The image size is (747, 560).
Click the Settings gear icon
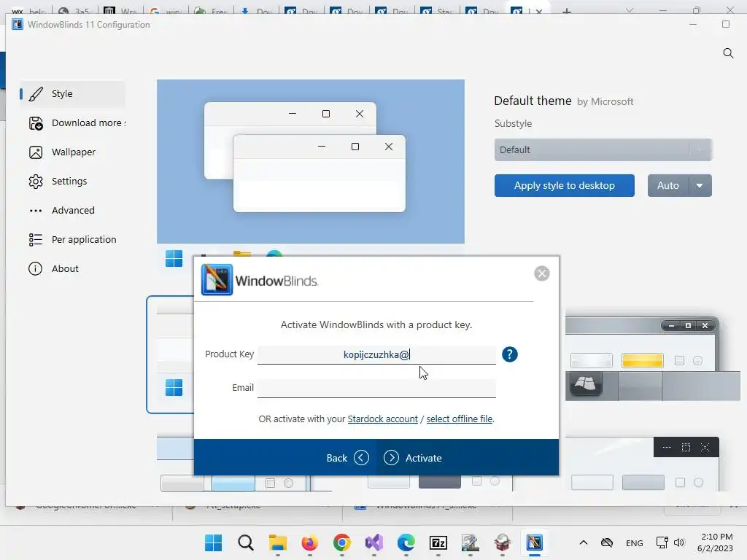point(36,182)
